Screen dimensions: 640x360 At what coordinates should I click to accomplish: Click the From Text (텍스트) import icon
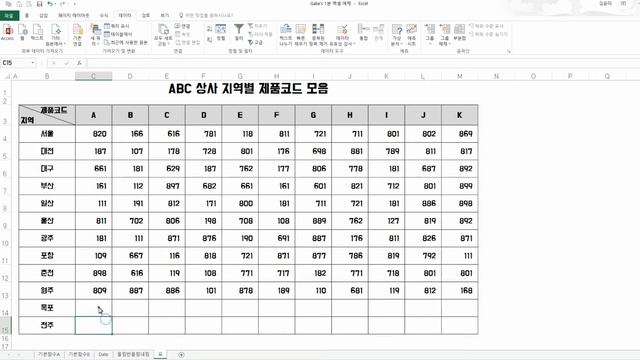[37, 32]
